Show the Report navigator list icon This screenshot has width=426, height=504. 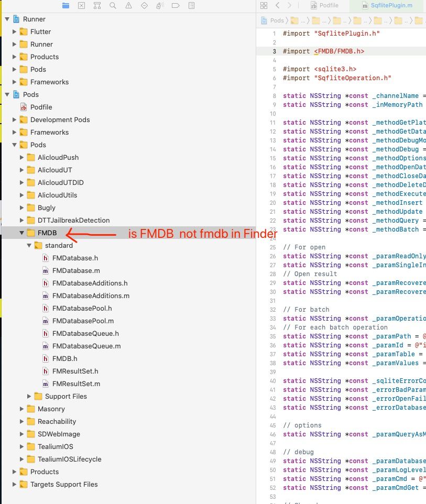point(192,5)
